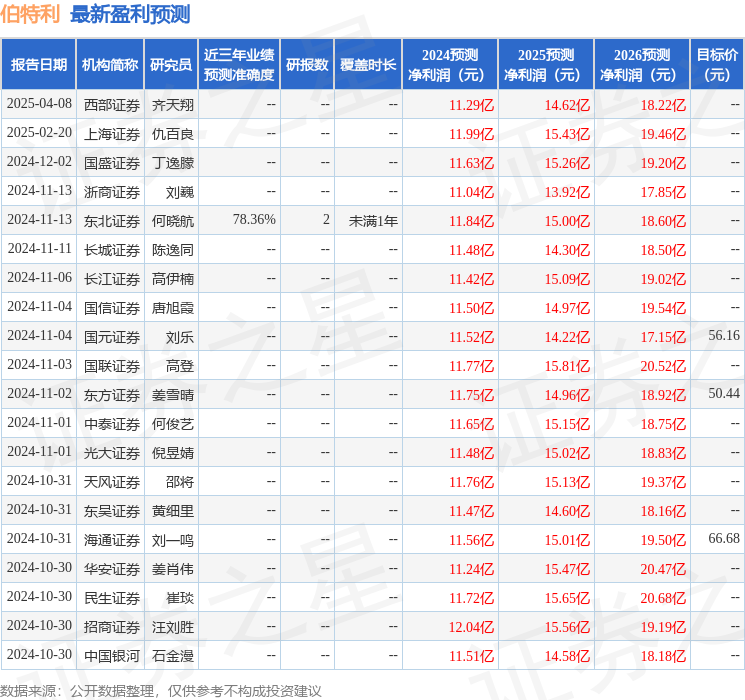The height and width of the screenshot is (700, 745).
Task: Select analyst 姜雪晴
Action: click(172, 395)
